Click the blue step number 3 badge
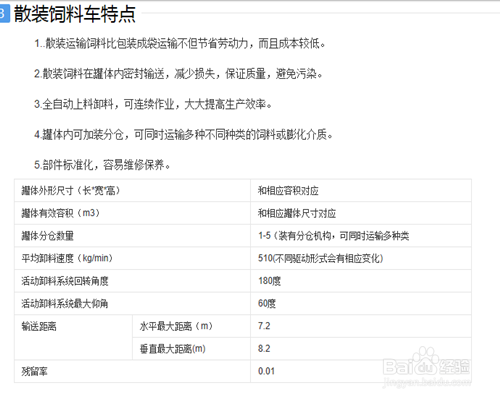 (x=5, y=14)
